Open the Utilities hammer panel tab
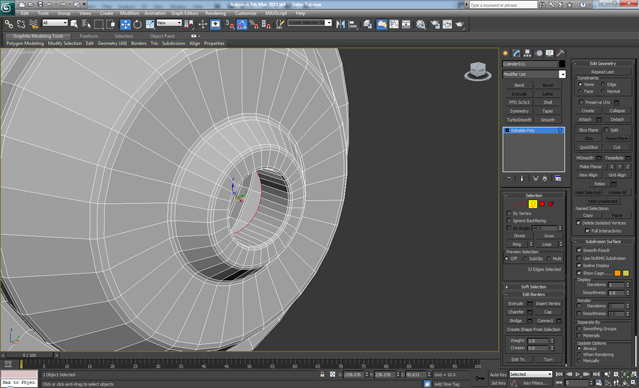Viewport: 639px width, 388px height. pos(561,53)
